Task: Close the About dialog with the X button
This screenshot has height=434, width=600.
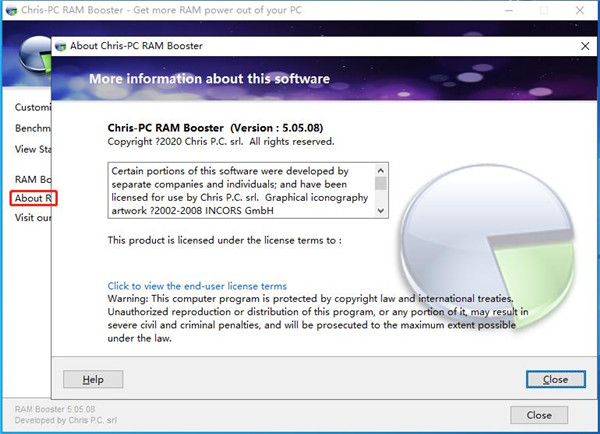Action: (585, 46)
